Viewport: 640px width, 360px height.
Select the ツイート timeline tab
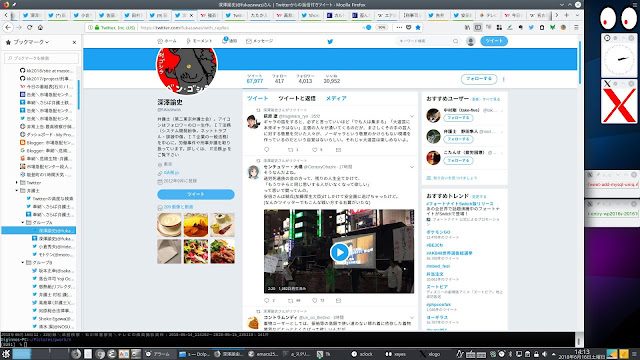(258, 98)
